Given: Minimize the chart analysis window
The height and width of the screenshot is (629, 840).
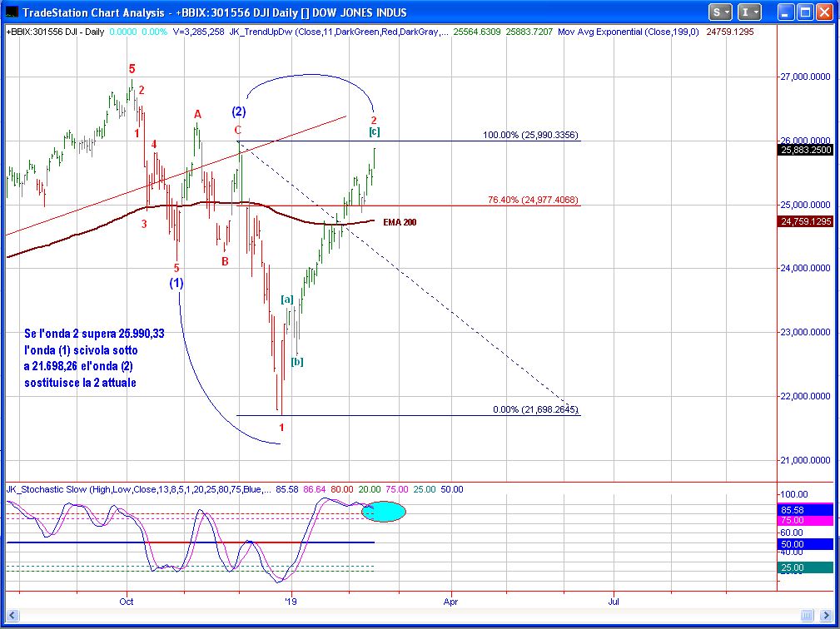Looking at the screenshot, I should click(x=786, y=12).
